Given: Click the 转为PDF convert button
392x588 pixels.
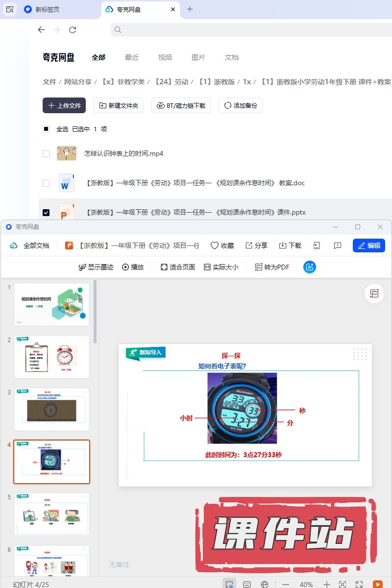Looking at the screenshot, I should [272, 267].
